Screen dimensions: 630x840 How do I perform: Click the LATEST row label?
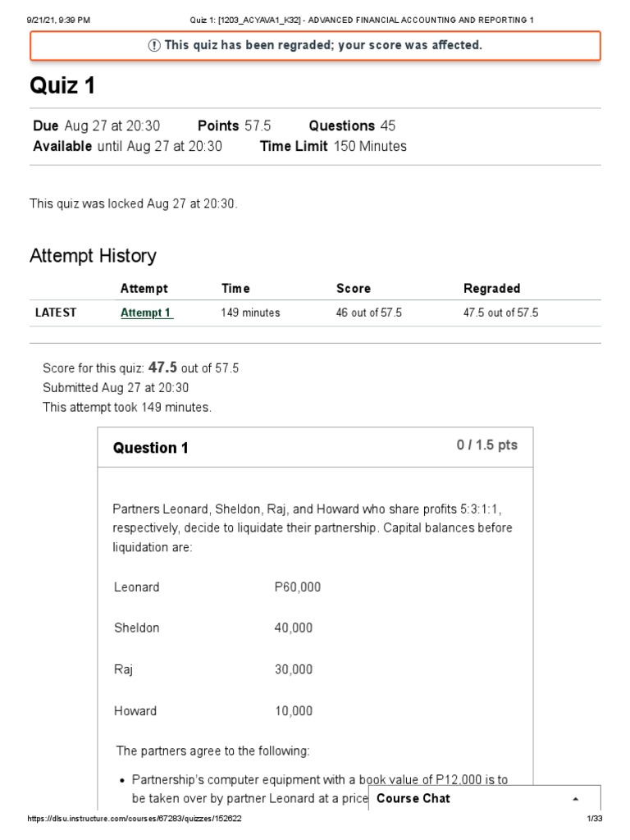[56, 313]
